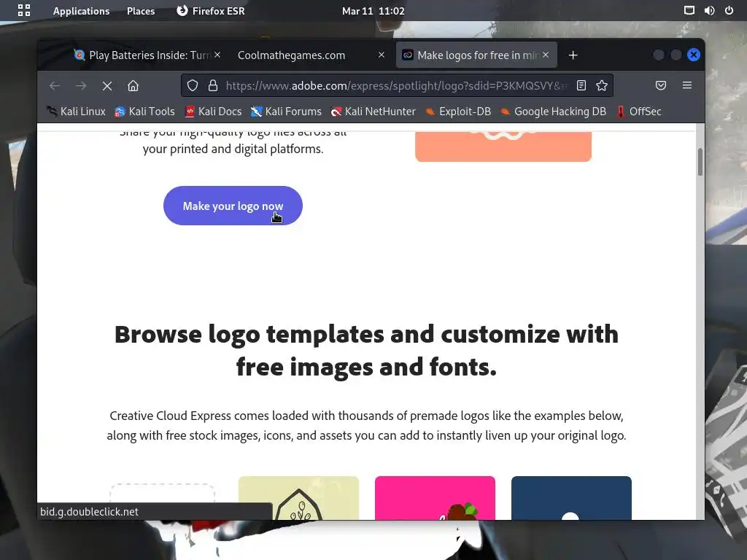Click the orange logo illustration image
Image resolution: width=747 pixels, height=560 pixels.
[503, 145]
